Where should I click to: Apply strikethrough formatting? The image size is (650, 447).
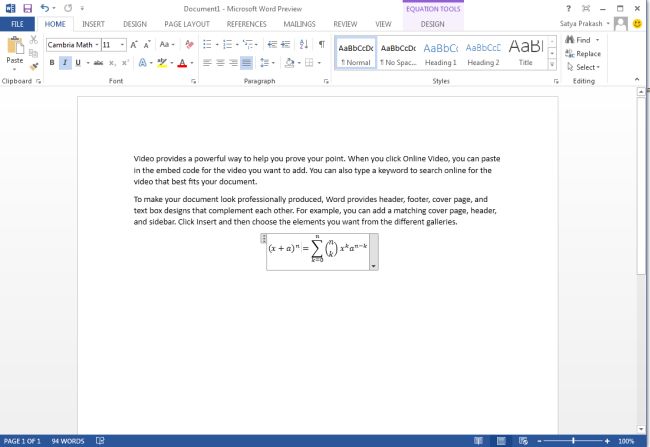(98, 63)
